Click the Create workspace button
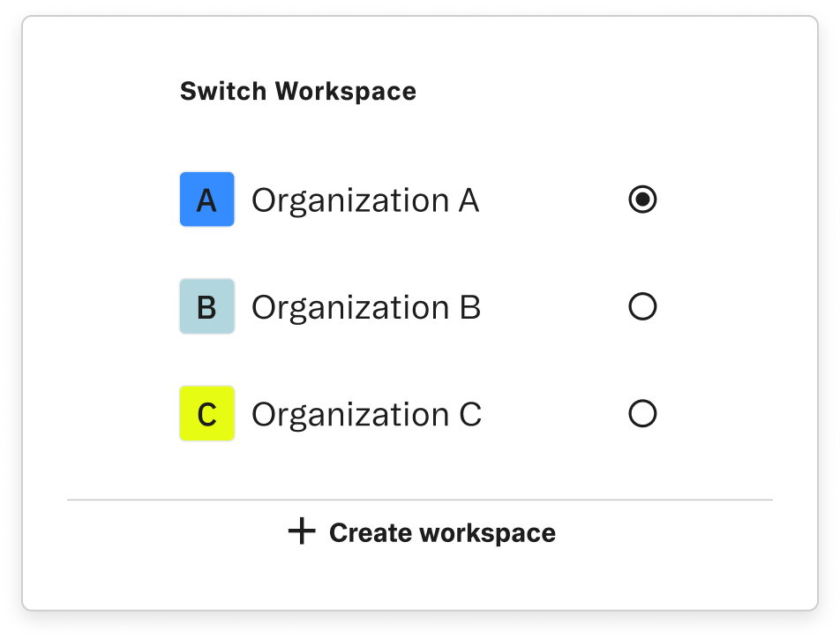Screen dimensions: 840x640 pyautogui.click(x=422, y=531)
